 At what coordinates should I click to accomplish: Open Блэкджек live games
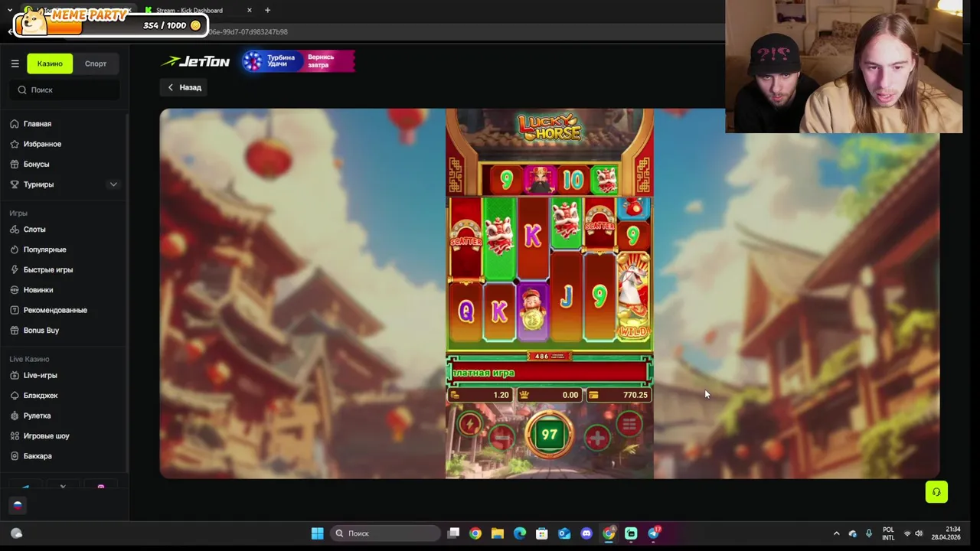[x=41, y=396]
